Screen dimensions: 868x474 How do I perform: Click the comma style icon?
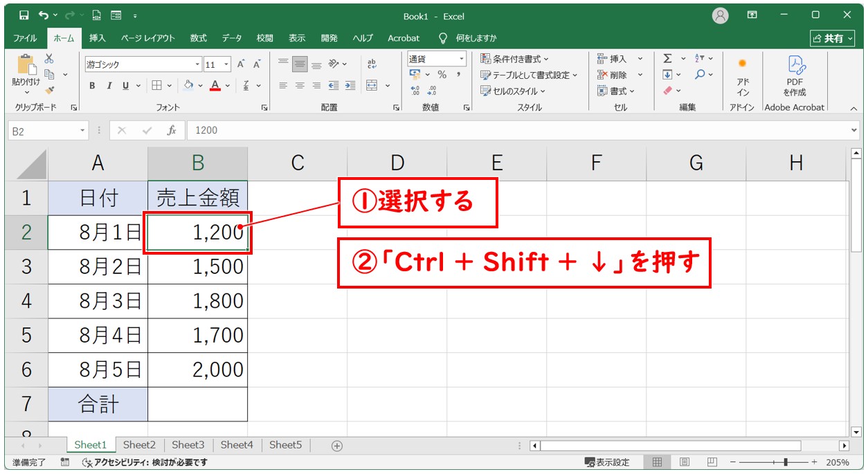tap(458, 75)
